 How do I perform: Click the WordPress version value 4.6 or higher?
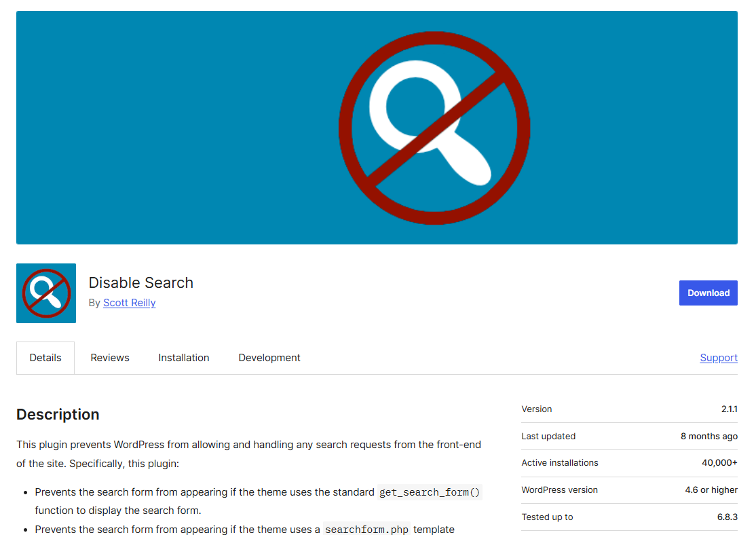tap(711, 490)
